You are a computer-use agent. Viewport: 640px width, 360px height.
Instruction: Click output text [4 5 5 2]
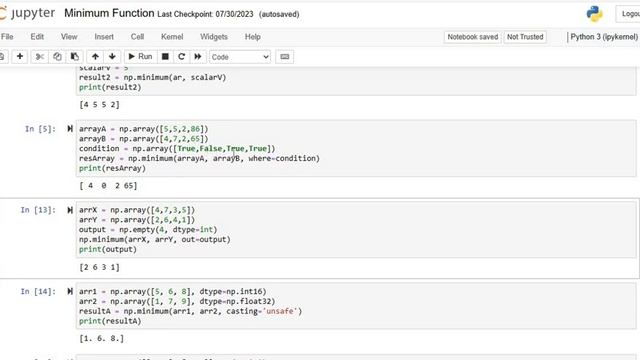pos(99,104)
